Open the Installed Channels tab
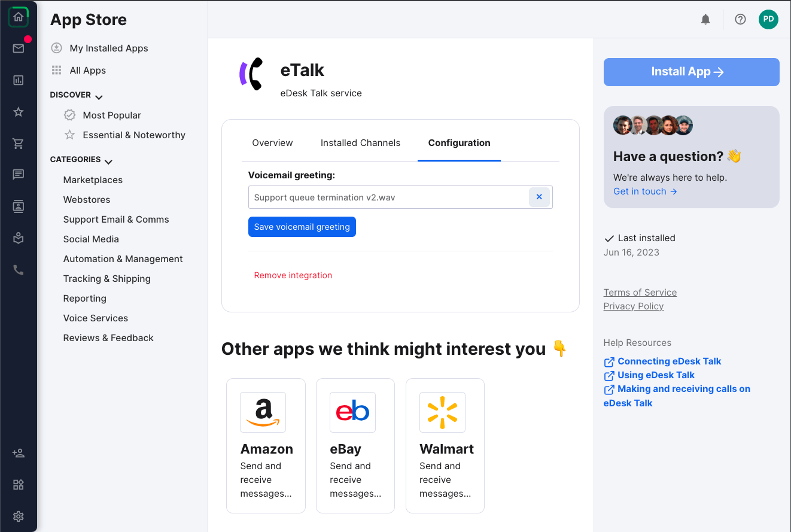The width and height of the screenshot is (791, 532). tap(360, 142)
